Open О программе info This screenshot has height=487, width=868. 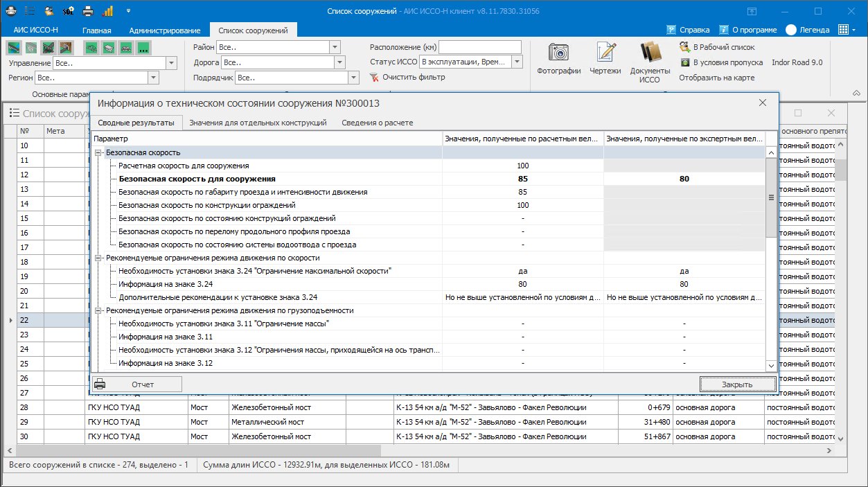pyautogui.click(x=748, y=30)
